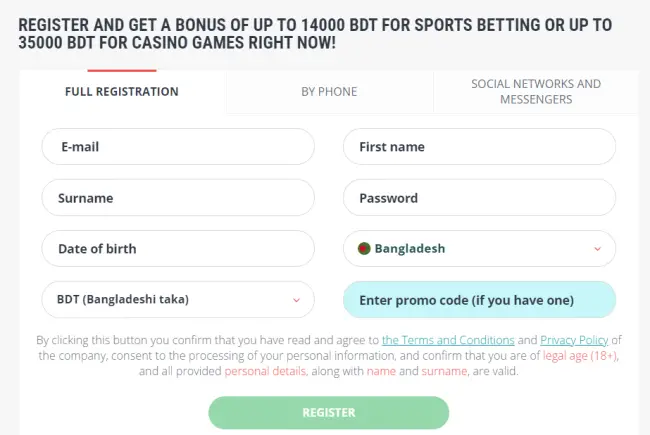Image resolution: width=650 pixels, height=435 pixels.
Task: Expand the BDT currency dropdown chevron
Action: click(296, 299)
